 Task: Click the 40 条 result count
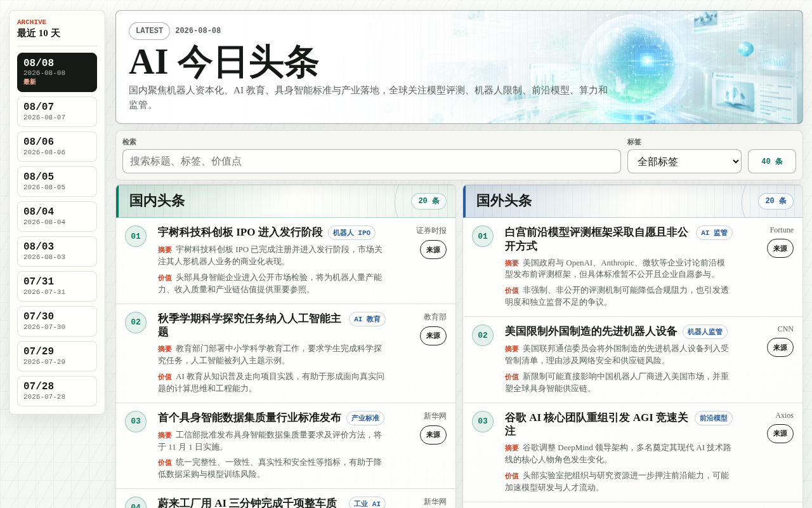point(772,161)
